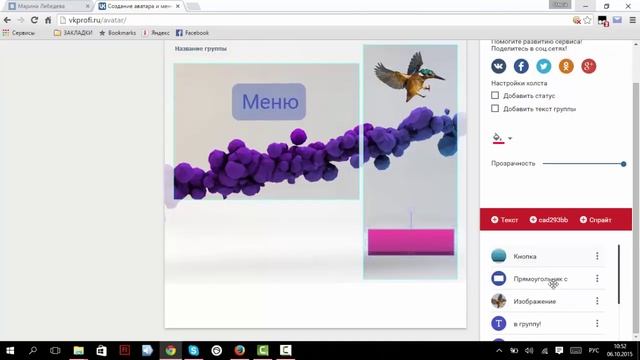Viewport: 640px width, 360px height.
Task: Open the taskbar search icon
Action: point(33,350)
